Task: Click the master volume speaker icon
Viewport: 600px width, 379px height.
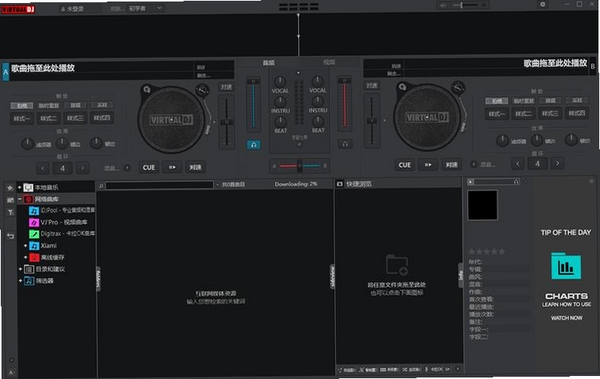Action: [x=442, y=5]
